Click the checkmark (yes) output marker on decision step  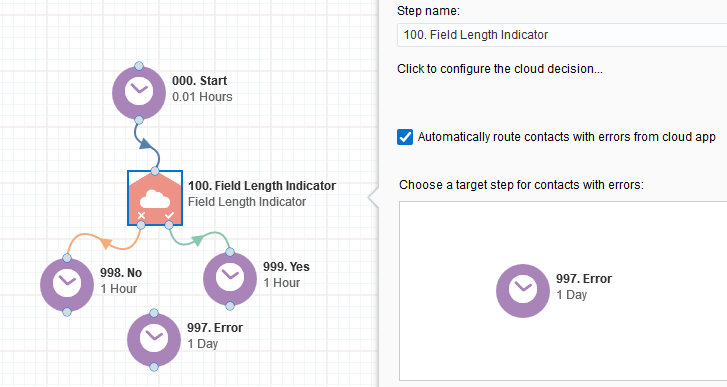point(169,216)
